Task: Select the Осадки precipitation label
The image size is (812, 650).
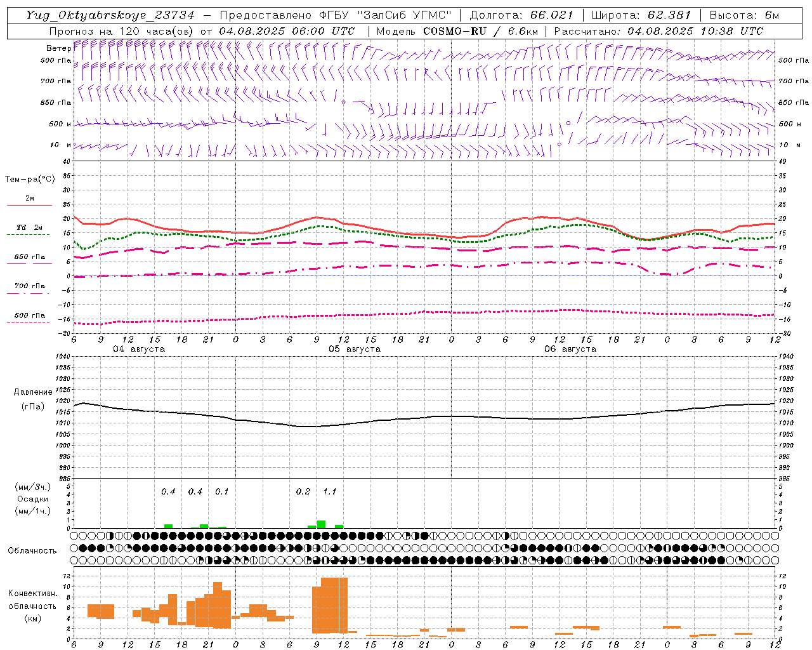Action: (x=33, y=499)
